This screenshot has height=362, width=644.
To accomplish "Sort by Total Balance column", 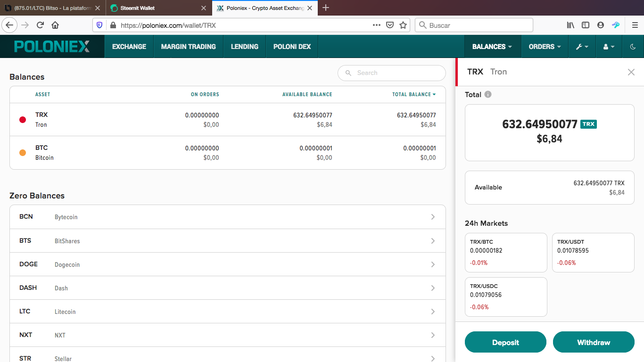I will click(x=414, y=94).
